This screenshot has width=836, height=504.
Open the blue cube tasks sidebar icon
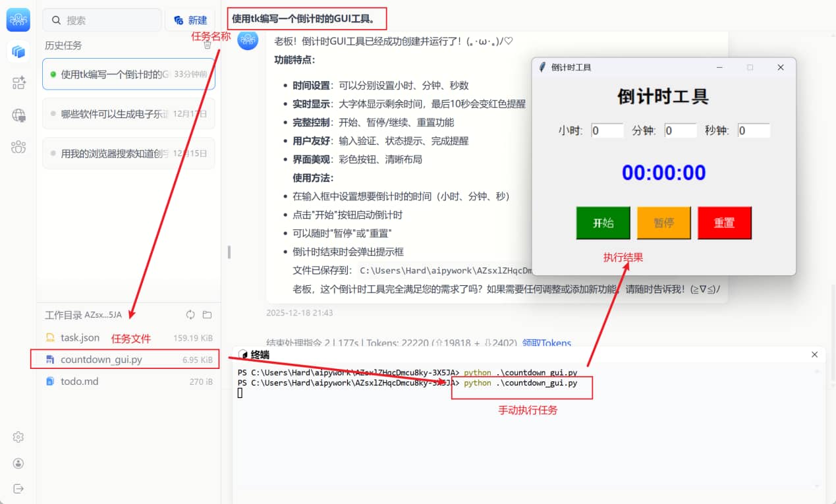click(18, 51)
